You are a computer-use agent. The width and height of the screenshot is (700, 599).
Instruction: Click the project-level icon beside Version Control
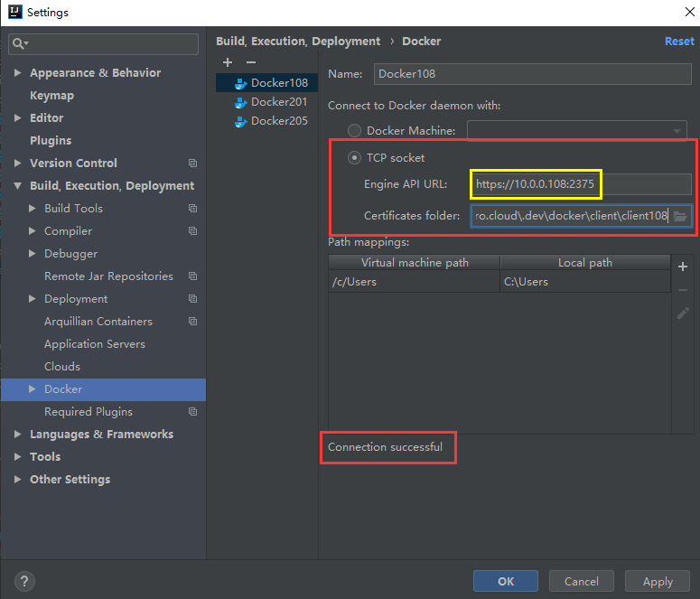(x=192, y=164)
